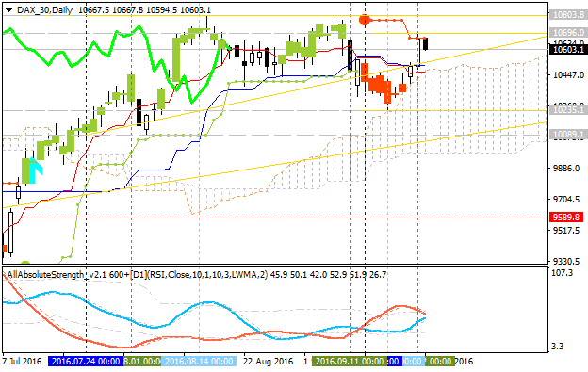Select the DAX_30,Daily chart title text
Image resolution: width=588 pixels, height=372 pixels.
44,10
